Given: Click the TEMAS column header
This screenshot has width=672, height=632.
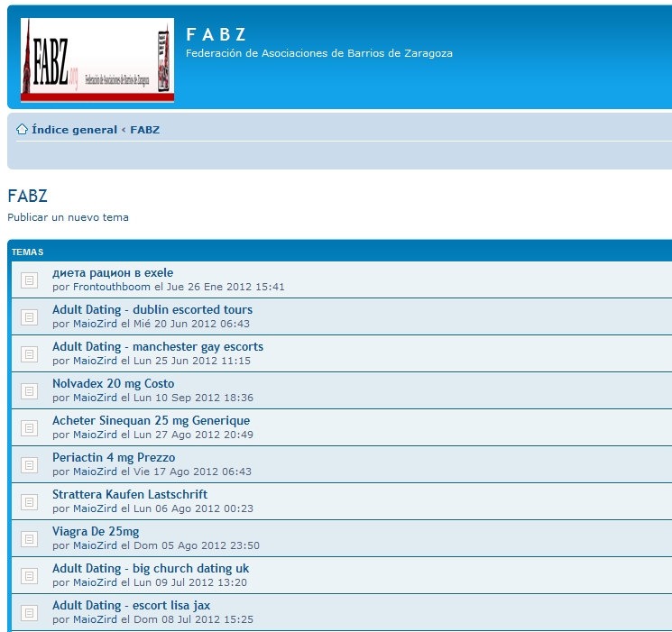Looking at the screenshot, I should (x=27, y=252).
